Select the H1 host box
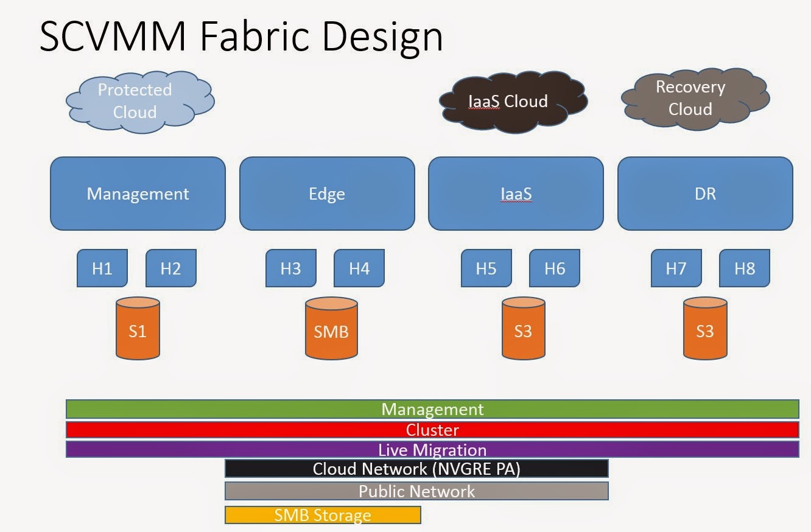 (x=102, y=268)
